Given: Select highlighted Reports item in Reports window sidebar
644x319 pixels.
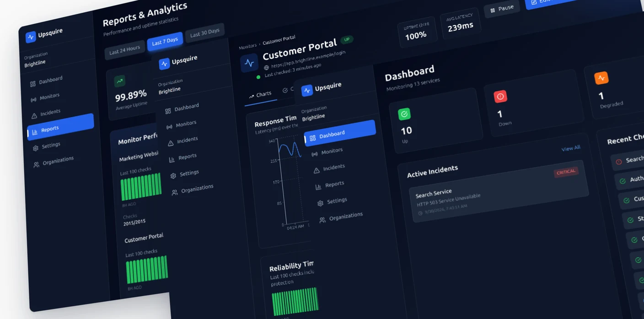Looking at the screenshot, I should click(61, 127).
